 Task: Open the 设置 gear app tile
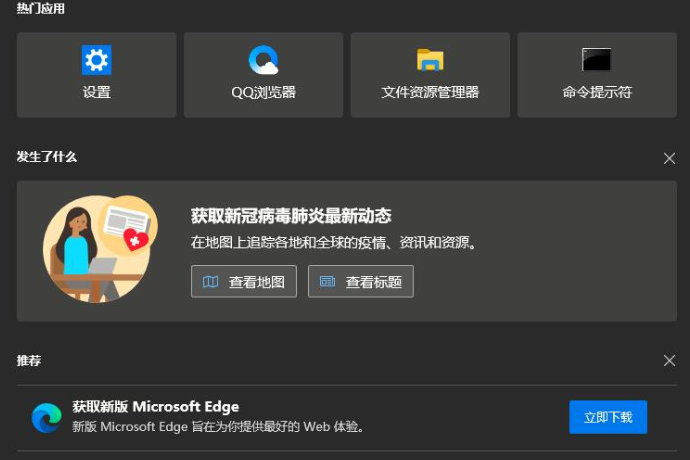(96, 75)
